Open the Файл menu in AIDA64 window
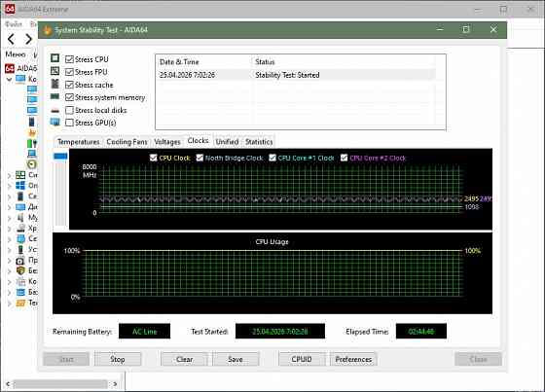This screenshot has height=392, width=545. pos(14,24)
